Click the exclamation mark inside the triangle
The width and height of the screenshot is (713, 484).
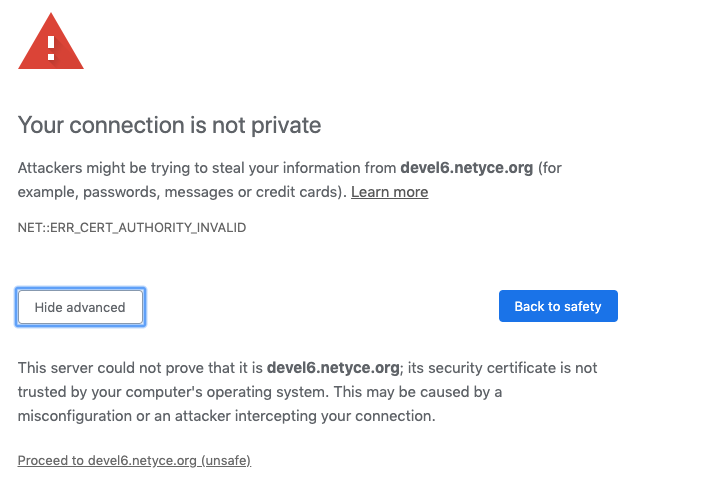point(51,46)
